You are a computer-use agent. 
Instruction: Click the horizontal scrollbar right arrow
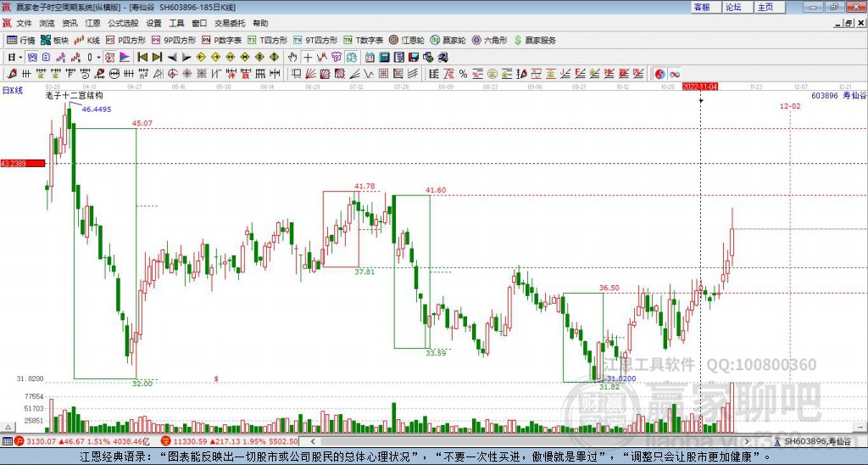point(746,441)
